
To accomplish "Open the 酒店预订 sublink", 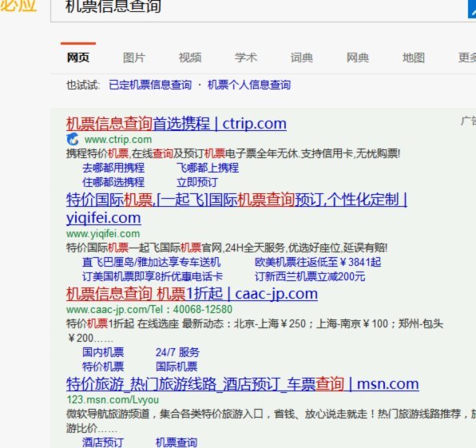I will 103,442.
